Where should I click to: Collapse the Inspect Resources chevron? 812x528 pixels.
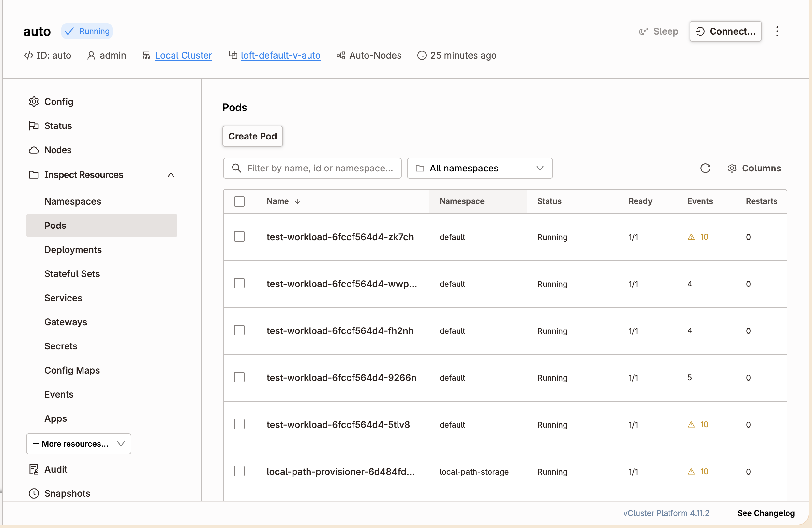(x=171, y=175)
